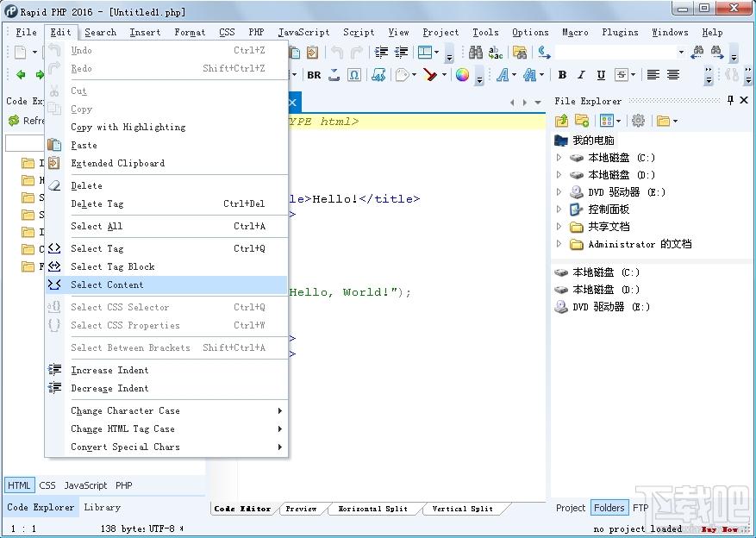Screen dimensions: 756x538
Task: Open the Search menu
Action: [x=100, y=32]
